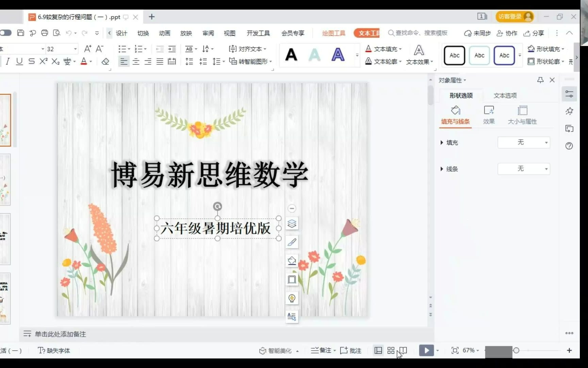
Task: Align text right
Action: click(x=148, y=62)
